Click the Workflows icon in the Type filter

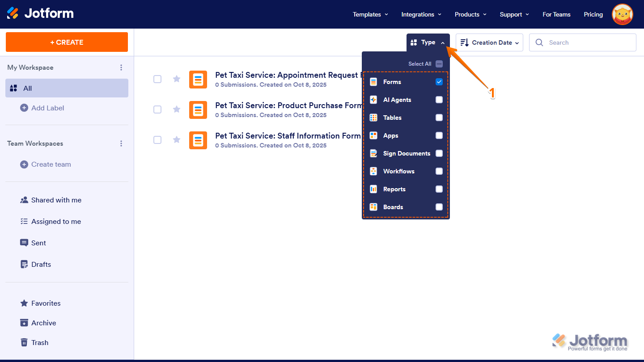(x=373, y=171)
